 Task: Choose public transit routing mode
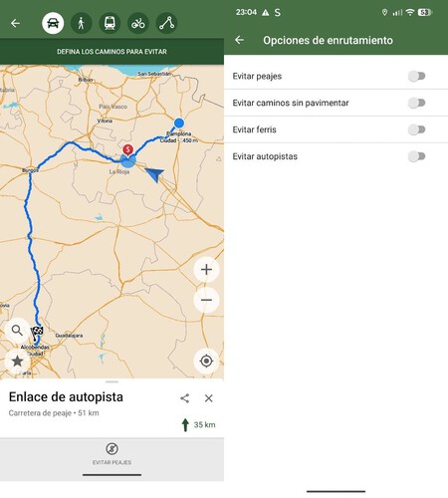[x=110, y=23]
